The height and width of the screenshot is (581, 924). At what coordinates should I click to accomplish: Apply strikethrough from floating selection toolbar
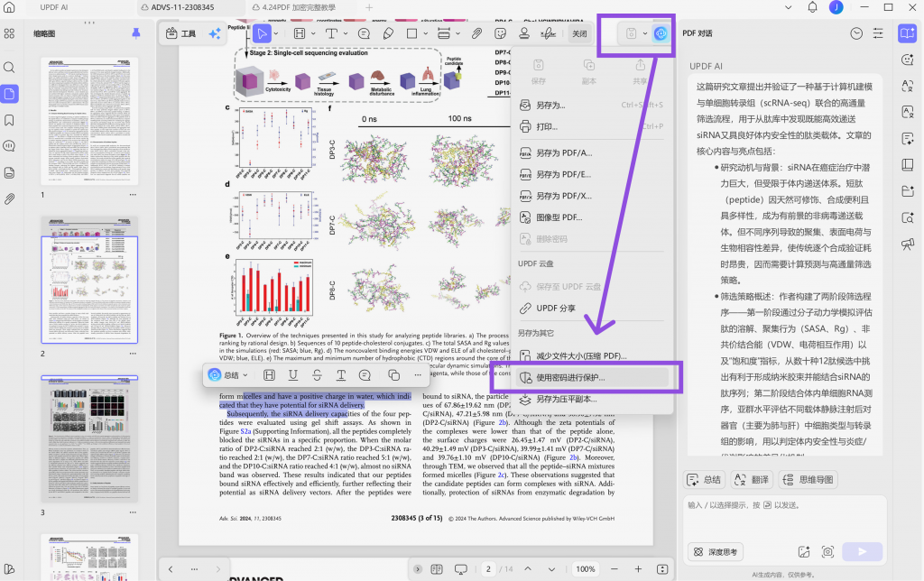coord(317,375)
